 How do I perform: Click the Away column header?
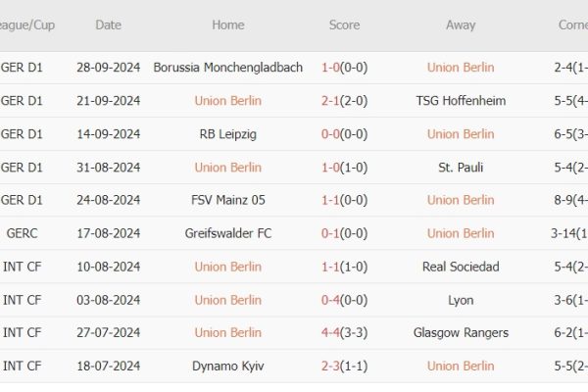click(x=461, y=24)
